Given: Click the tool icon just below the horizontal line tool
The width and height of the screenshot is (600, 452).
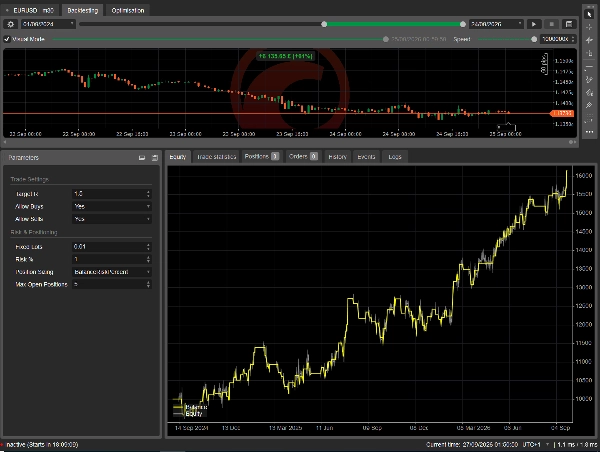Looking at the screenshot, I should pos(589,79).
